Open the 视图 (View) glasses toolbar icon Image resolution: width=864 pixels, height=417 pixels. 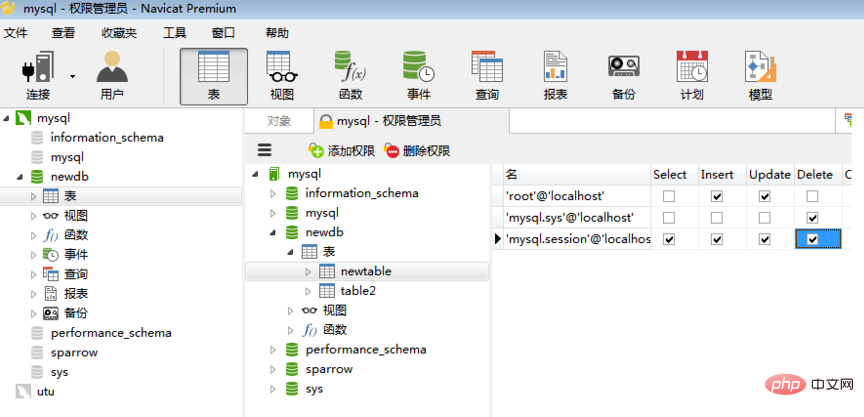282,76
